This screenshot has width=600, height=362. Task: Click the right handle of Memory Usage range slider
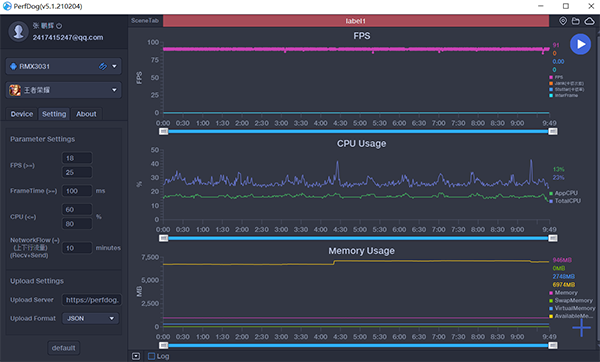[553, 345]
